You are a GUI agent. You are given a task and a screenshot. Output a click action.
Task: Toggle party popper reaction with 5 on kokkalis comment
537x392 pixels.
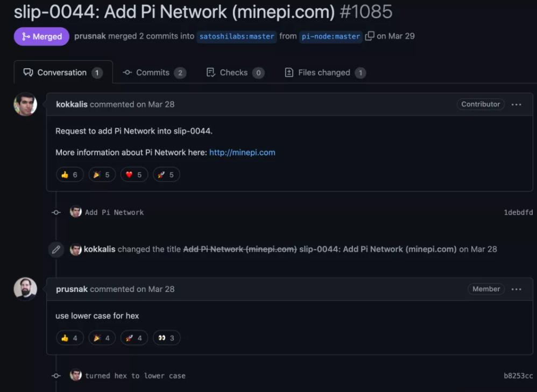click(x=102, y=175)
